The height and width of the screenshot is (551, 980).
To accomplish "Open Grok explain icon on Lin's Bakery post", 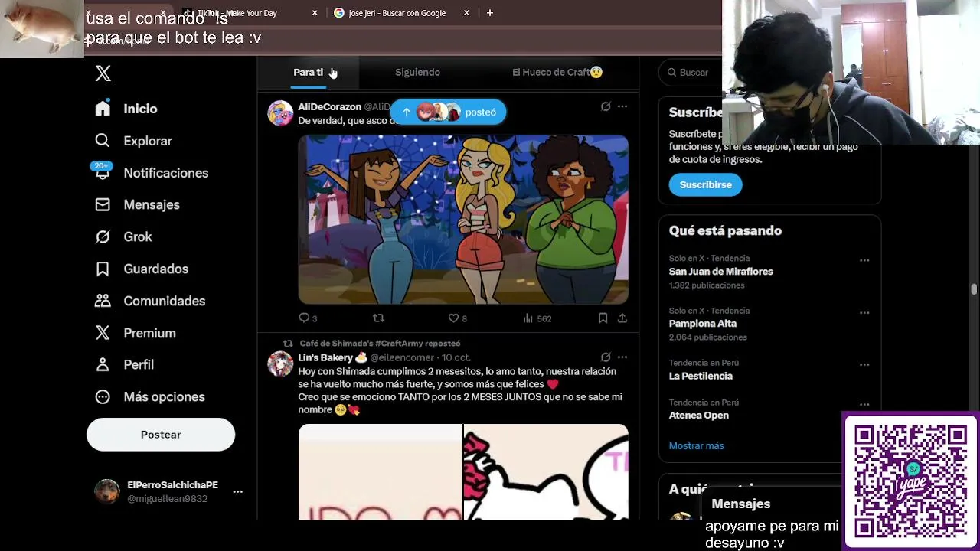I will pos(606,357).
